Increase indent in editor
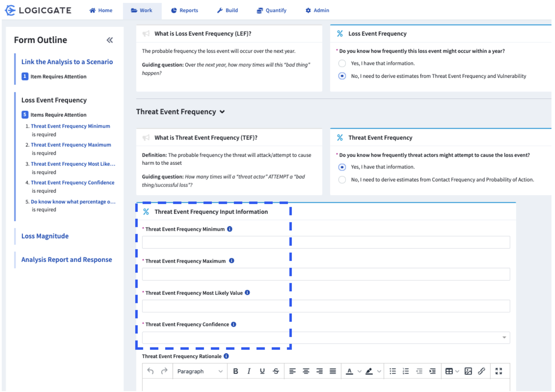The width and height of the screenshot is (555, 392). pos(433,371)
